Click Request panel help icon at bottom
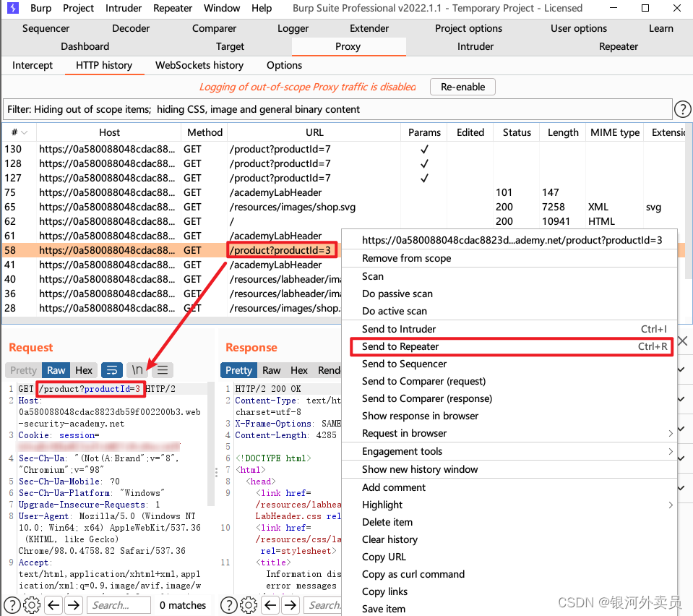 tap(12, 605)
